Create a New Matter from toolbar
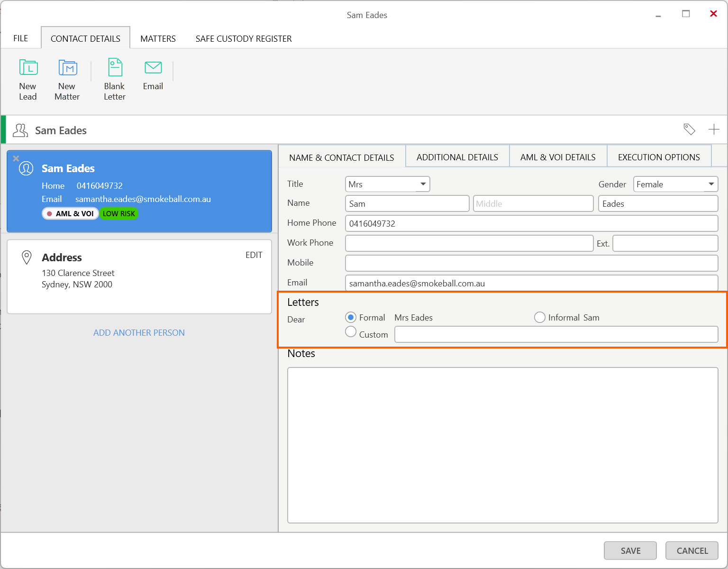This screenshot has width=728, height=569. [67, 68]
